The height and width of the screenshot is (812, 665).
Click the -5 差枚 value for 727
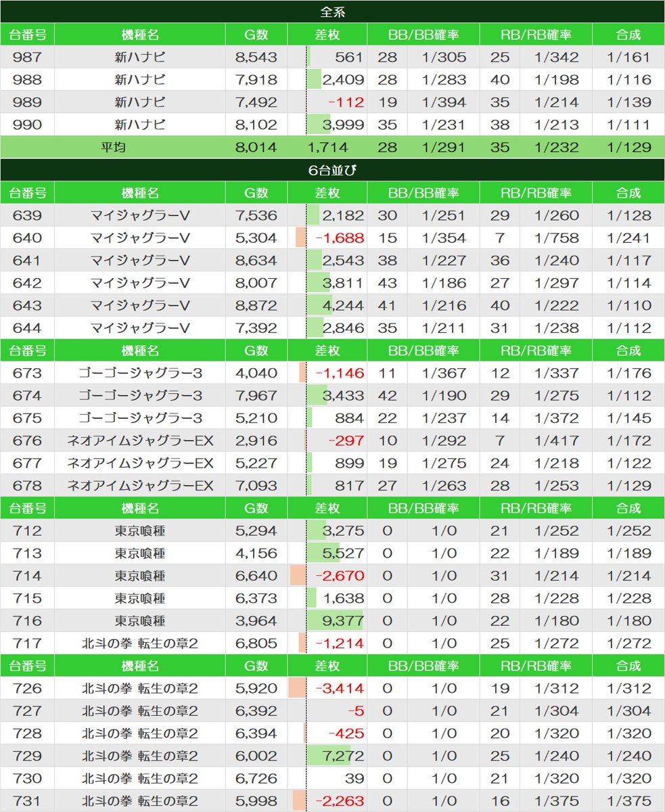pyautogui.click(x=356, y=711)
